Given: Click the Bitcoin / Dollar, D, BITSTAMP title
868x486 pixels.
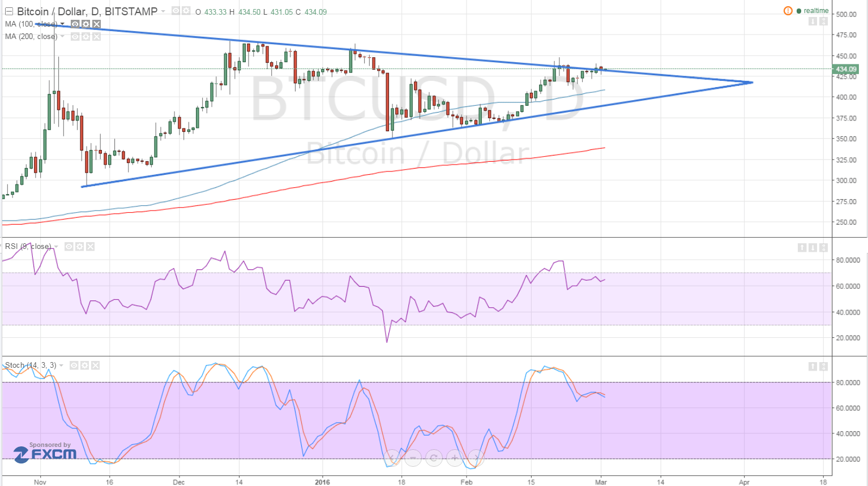Looking at the screenshot, I should click(x=87, y=11).
